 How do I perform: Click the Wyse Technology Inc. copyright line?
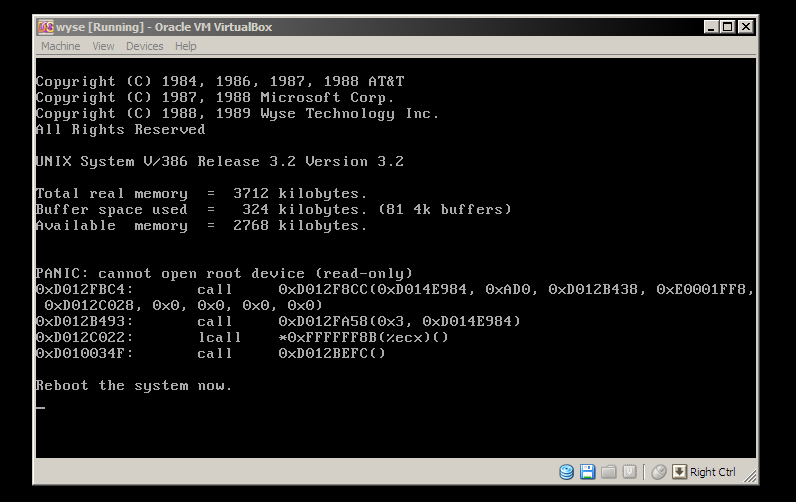(237, 113)
